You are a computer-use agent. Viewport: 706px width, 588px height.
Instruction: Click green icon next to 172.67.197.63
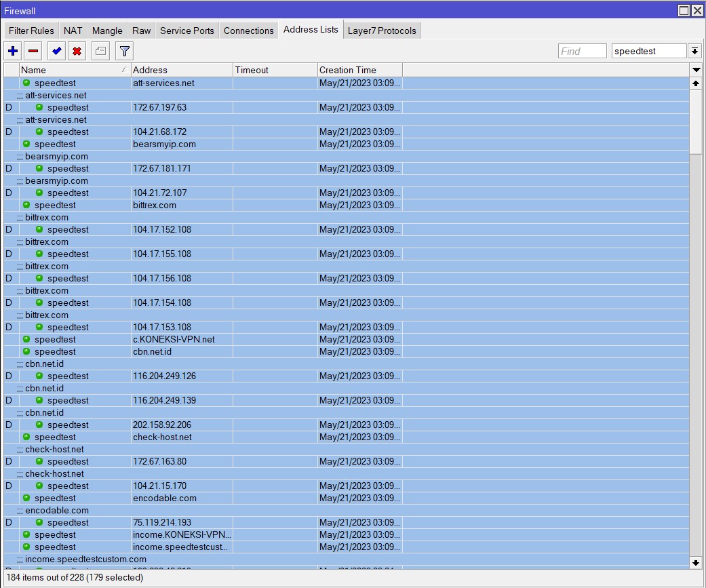pos(39,108)
